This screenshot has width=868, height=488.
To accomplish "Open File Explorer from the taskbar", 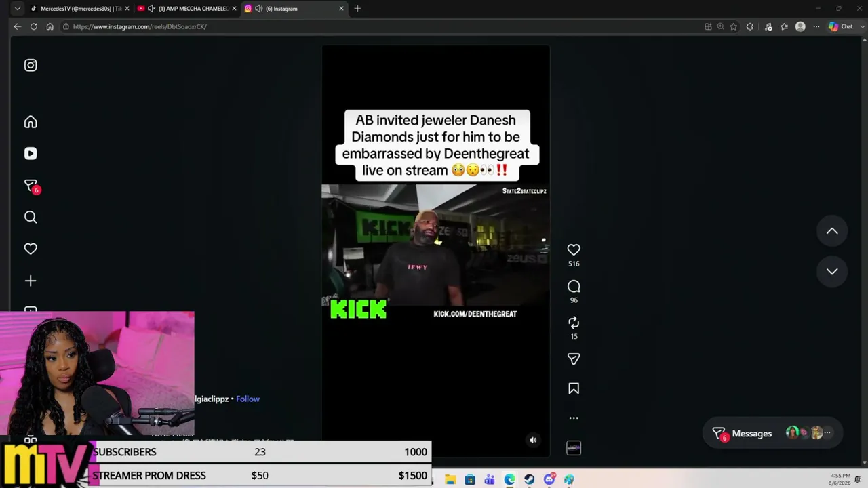I will click(450, 480).
